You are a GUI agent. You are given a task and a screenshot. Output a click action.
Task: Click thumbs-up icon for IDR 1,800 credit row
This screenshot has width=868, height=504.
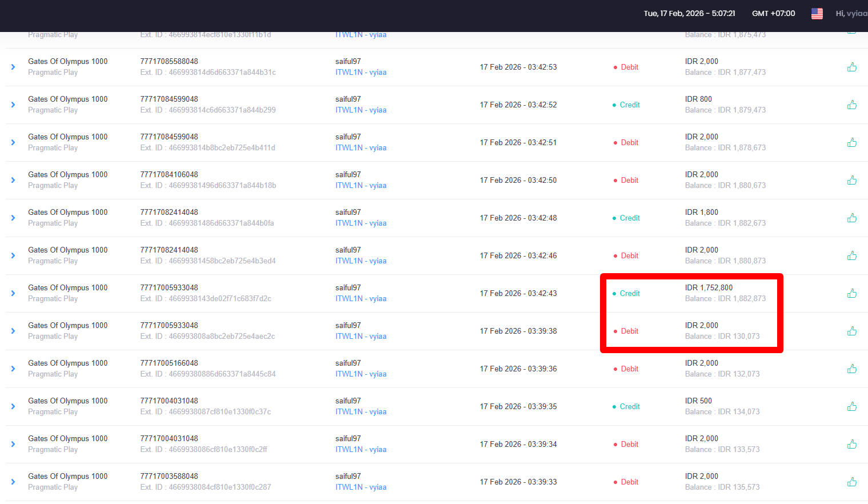[851, 218]
